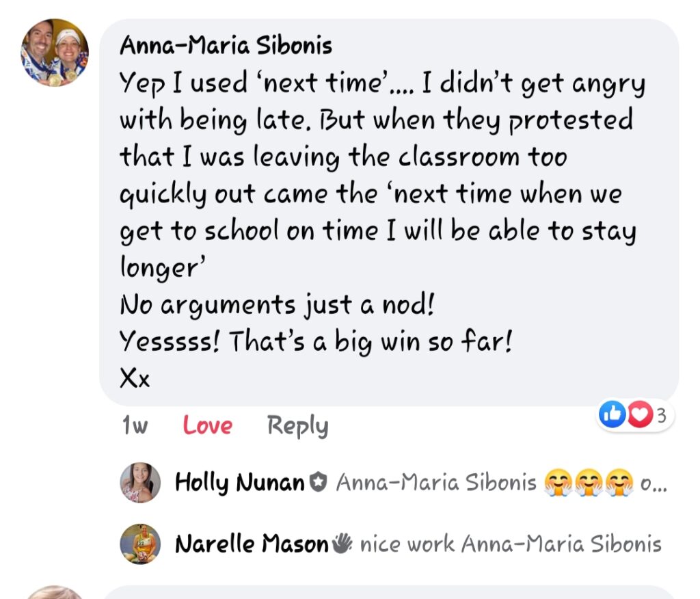Reply to Anna-Maria's comment
This screenshot has width=700, height=599.
click(297, 426)
